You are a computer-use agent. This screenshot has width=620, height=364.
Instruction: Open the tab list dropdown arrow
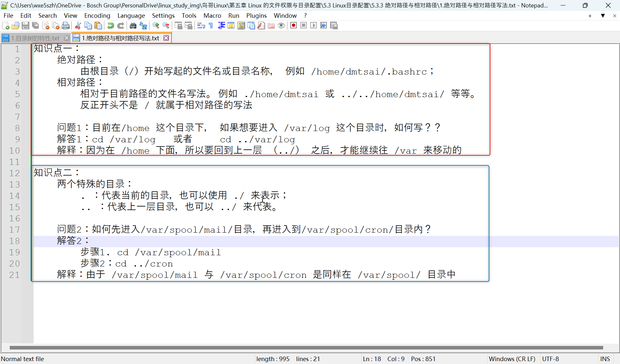coord(603,15)
